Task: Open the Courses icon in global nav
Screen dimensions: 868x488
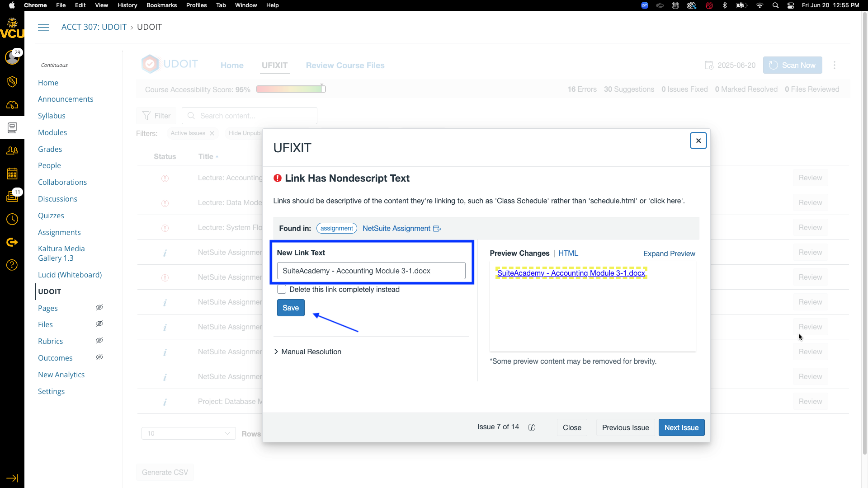Action: [12, 128]
